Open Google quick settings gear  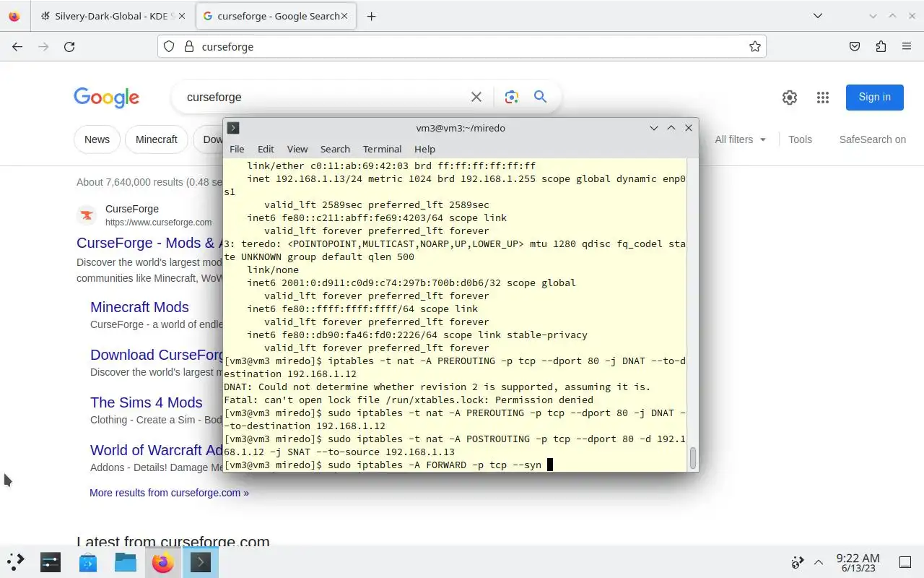[x=790, y=98]
